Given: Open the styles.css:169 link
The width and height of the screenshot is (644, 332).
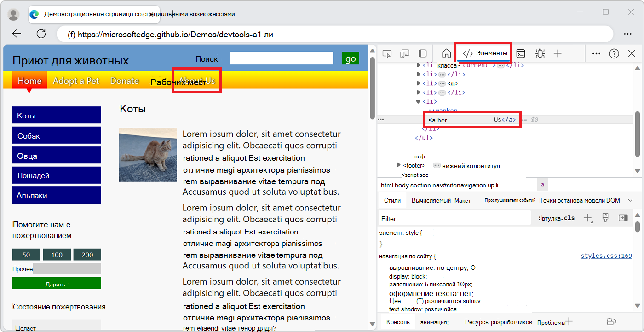Looking at the screenshot, I should click(606, 256).
